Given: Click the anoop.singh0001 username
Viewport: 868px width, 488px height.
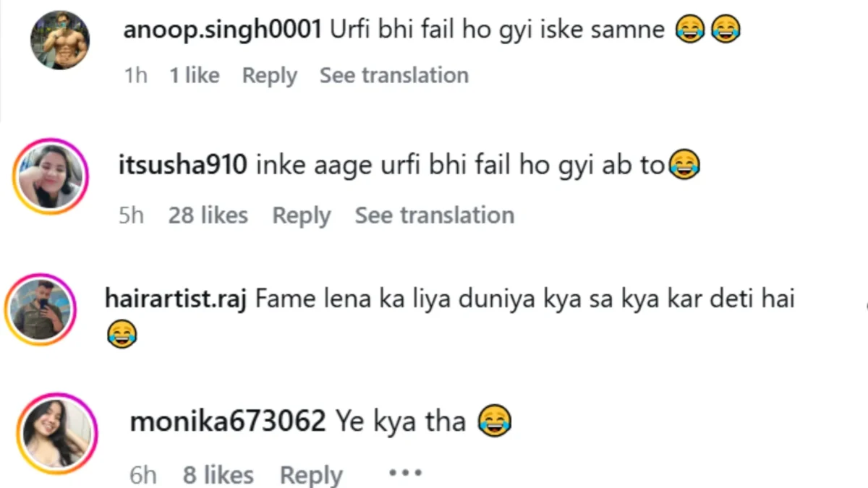Looking at the screenshot, I should (222, 30).
